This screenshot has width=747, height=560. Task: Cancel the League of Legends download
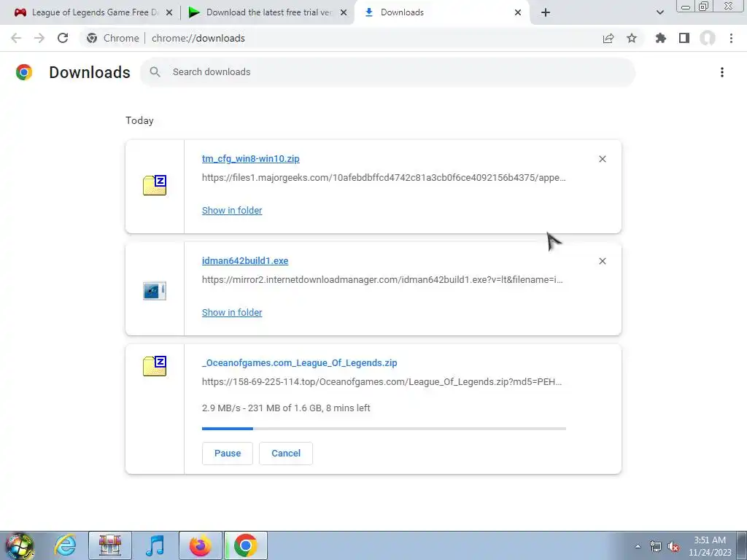pos(286,454)
